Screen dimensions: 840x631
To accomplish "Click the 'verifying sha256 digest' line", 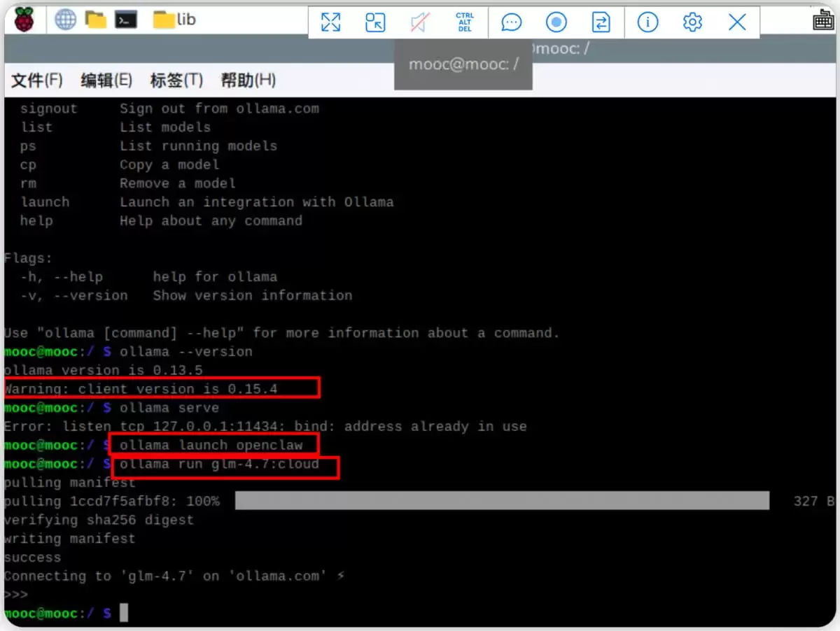I will [x=99, y=520].
